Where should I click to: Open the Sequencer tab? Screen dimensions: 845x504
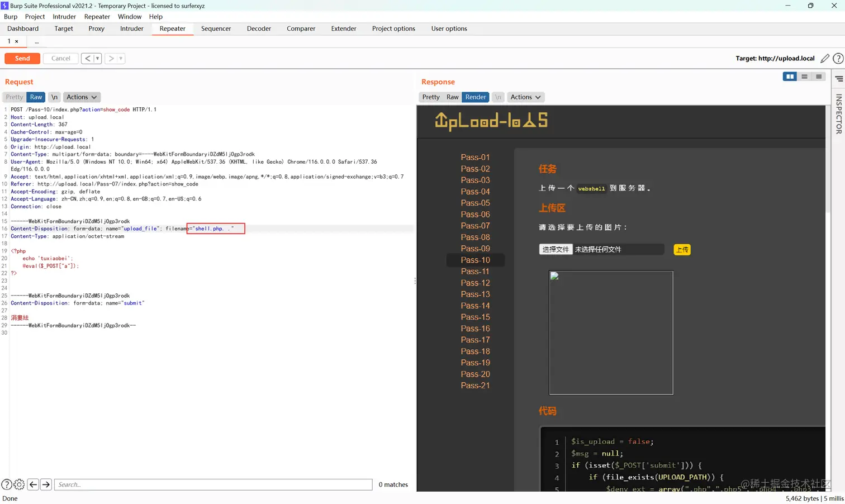pos(216,28)
